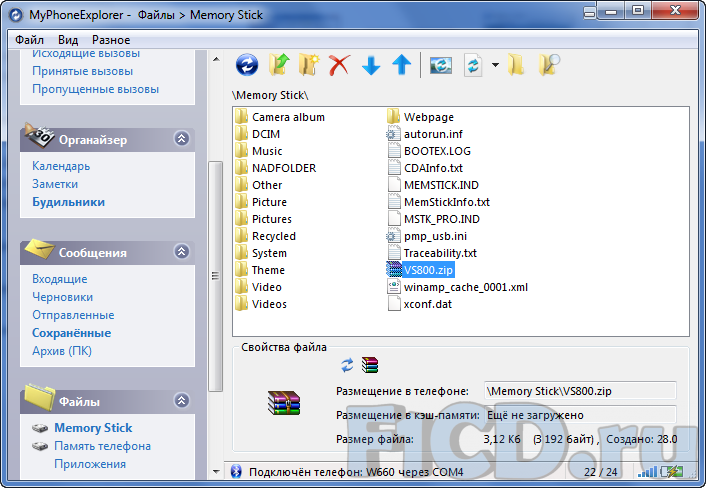This screenshot has width=706, height=488.
Task: Select Память телефона link
Action: pos(102,446)
